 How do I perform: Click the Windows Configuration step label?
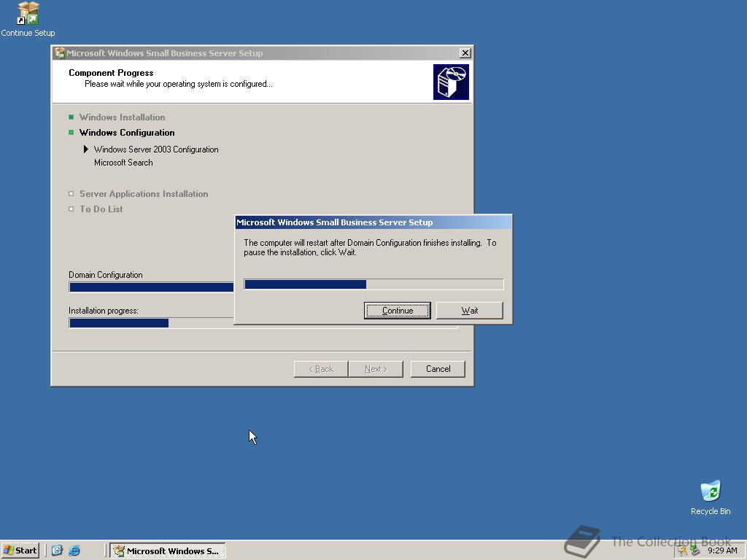pos(127,133)
